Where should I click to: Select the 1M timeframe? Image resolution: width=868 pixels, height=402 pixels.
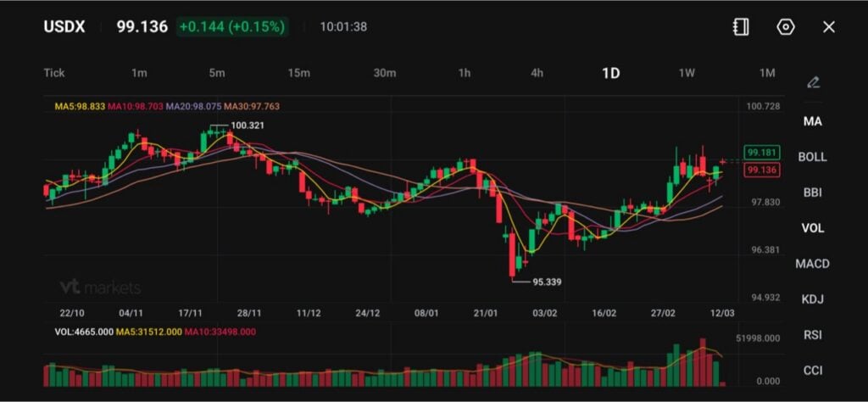click(x=767, y=73)
